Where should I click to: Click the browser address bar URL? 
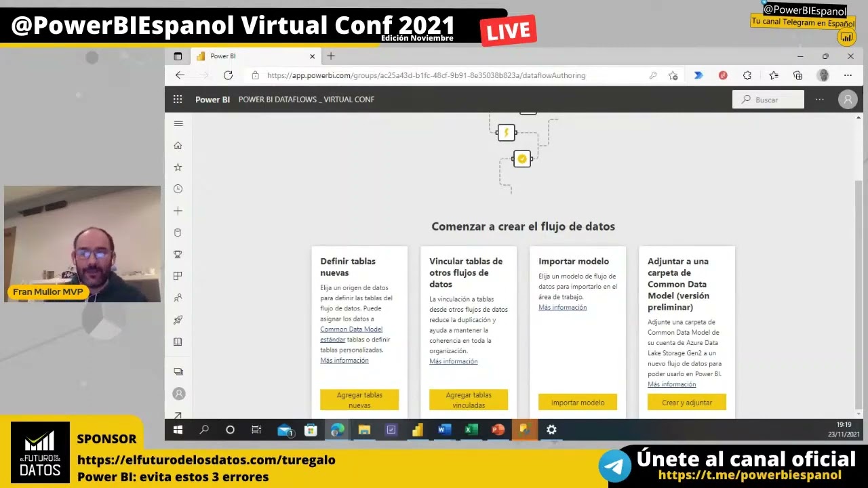(426, 75)
